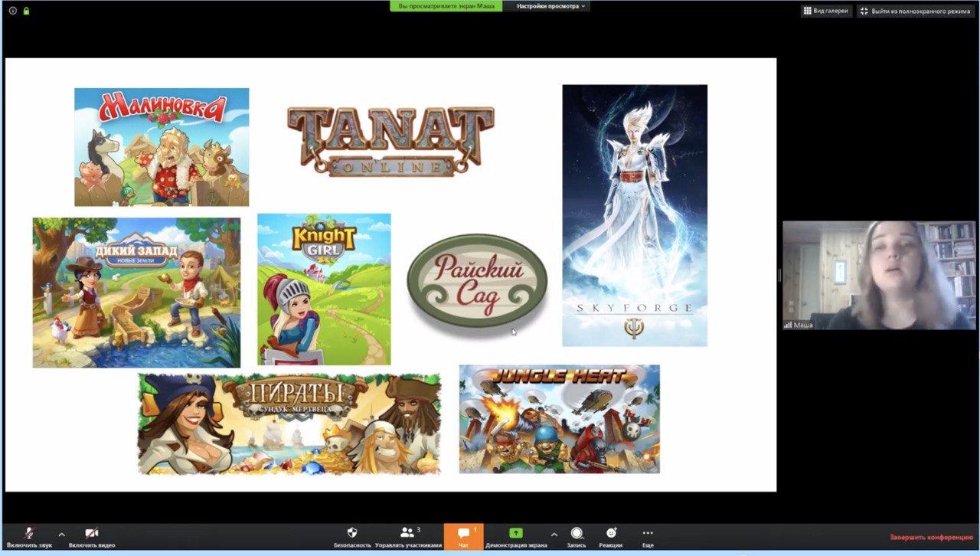Open Реакции emoji menu

[x=611, y=538]
